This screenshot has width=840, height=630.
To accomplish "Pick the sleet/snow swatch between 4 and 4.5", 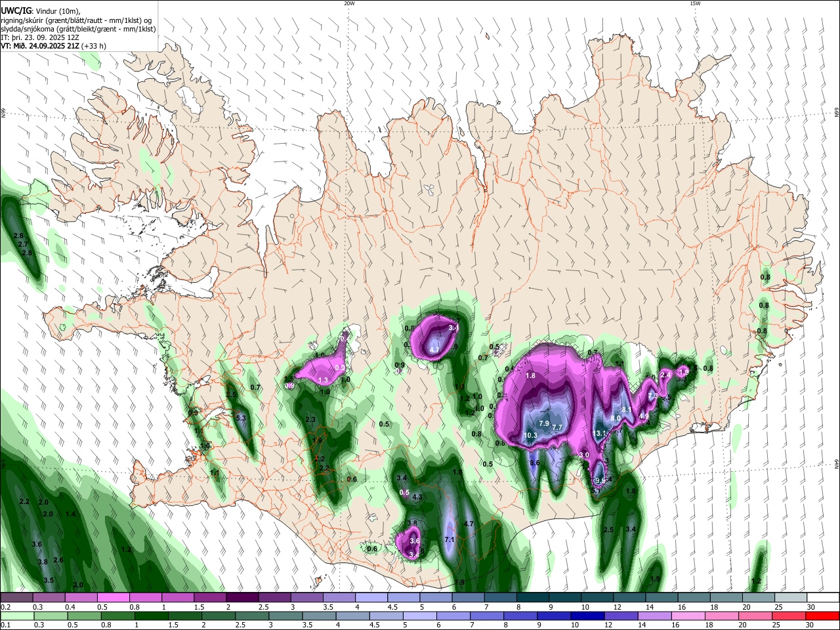I will point(371,598).
